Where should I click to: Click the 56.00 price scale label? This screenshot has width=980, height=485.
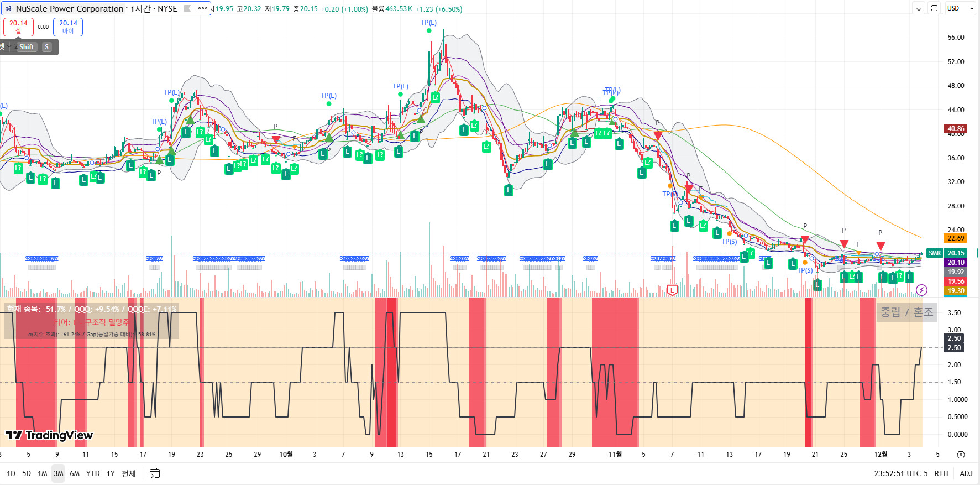(x=956, y=38)
